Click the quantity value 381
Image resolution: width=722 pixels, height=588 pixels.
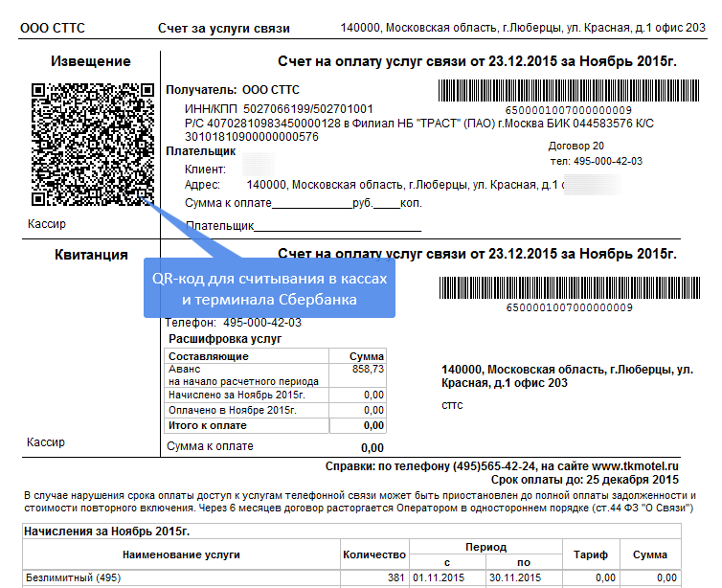(396, 577)
